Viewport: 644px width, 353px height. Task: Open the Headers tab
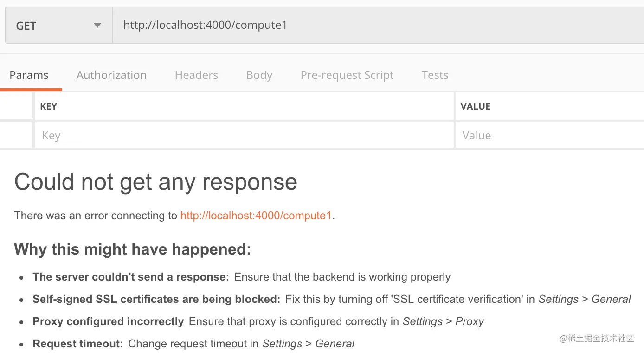[x=196, y=75]
